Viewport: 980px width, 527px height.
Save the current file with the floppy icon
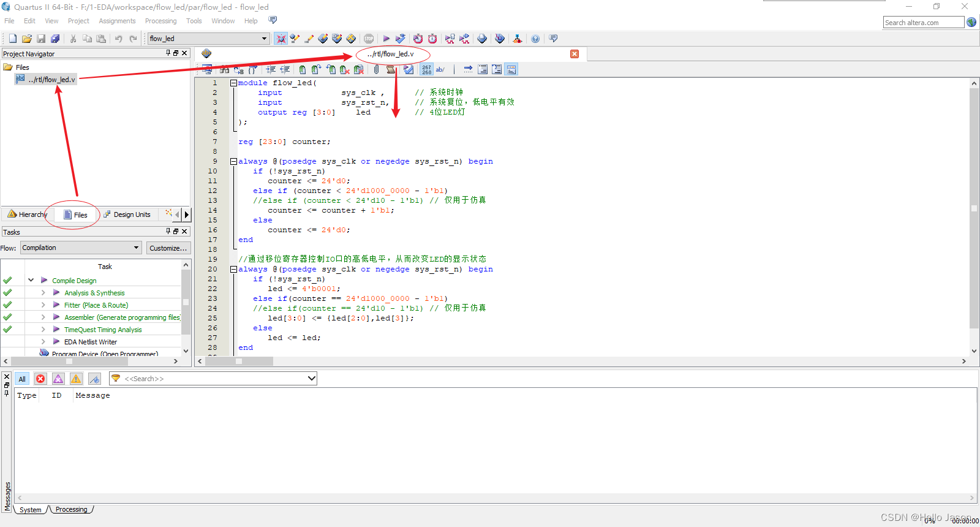(41, 39)
